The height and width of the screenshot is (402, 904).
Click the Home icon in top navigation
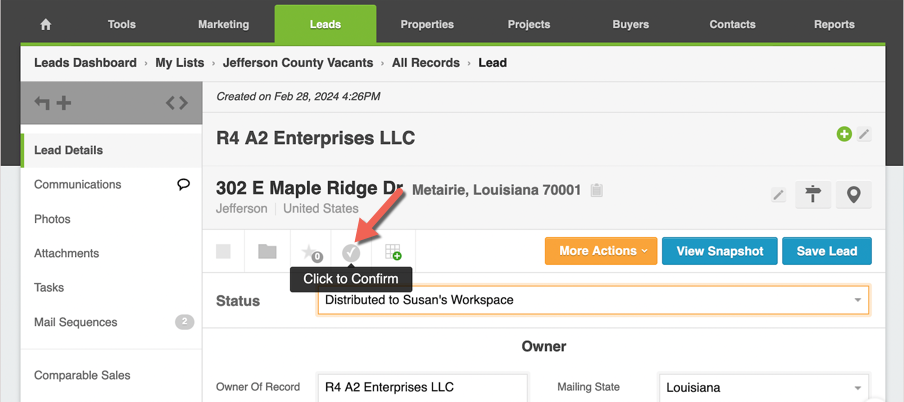[x=45, y=24]
